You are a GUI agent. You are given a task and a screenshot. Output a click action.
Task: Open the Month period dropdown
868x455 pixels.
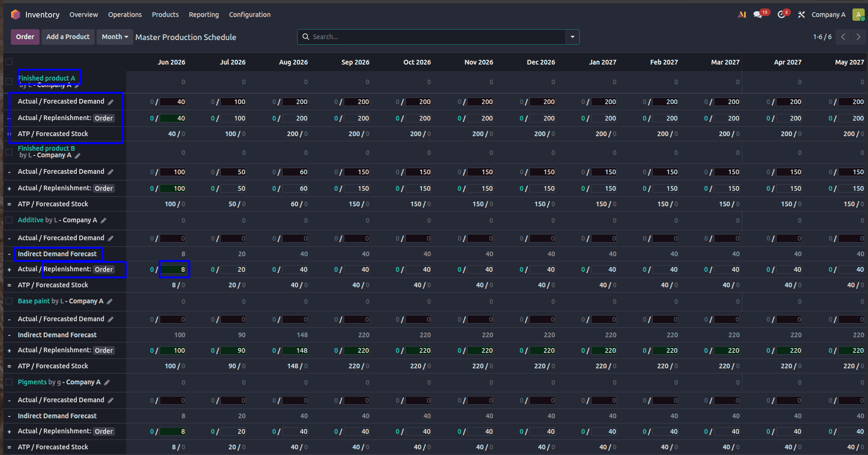pos(115,37)
